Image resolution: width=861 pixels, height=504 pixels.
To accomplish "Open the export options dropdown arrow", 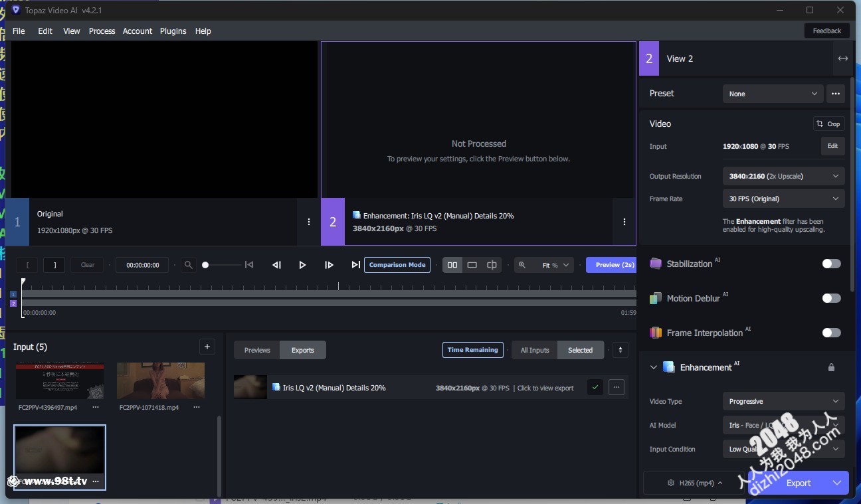I will (837, 483).
